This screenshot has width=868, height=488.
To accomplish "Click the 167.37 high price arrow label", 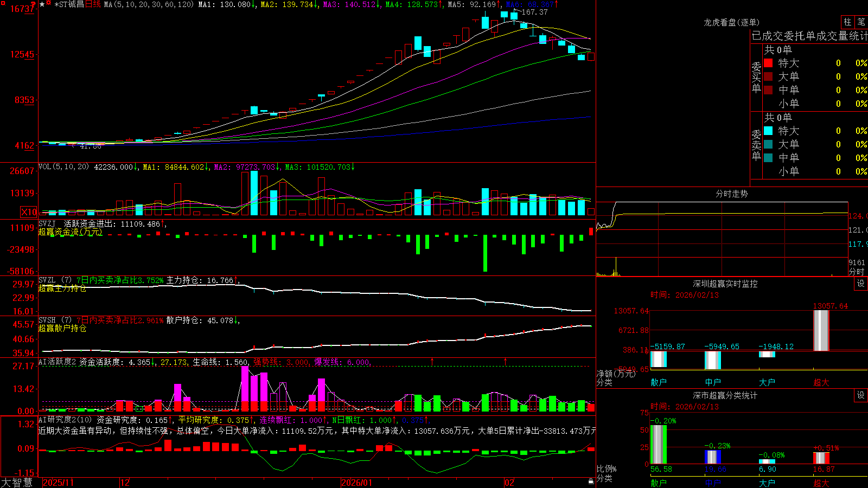I will pyautogui.click(x=531, y=12).
